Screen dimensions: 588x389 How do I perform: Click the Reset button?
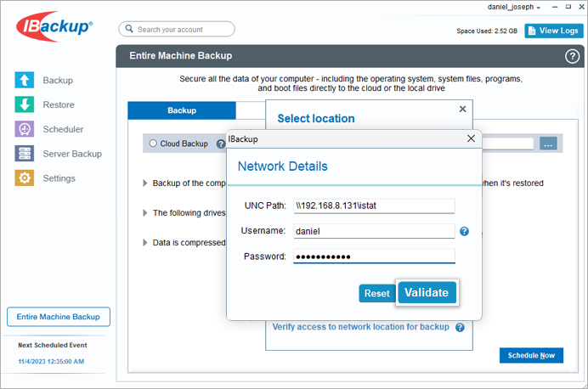377,293
